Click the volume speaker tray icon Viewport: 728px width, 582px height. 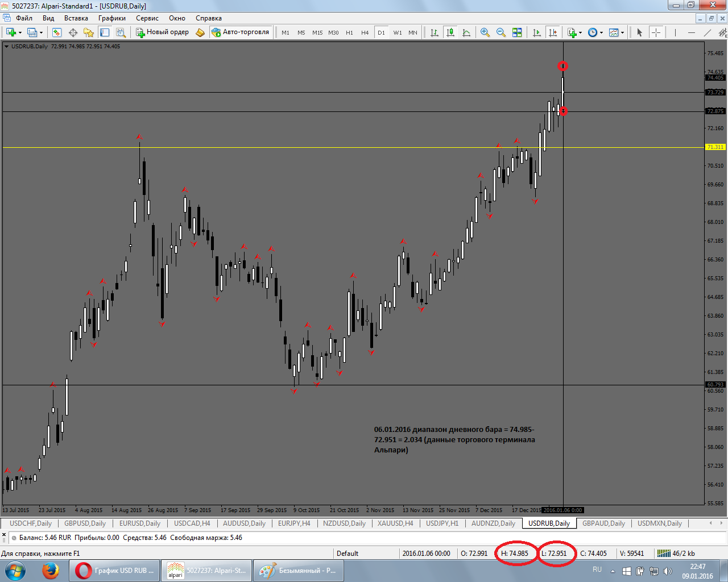coord(668,571)
